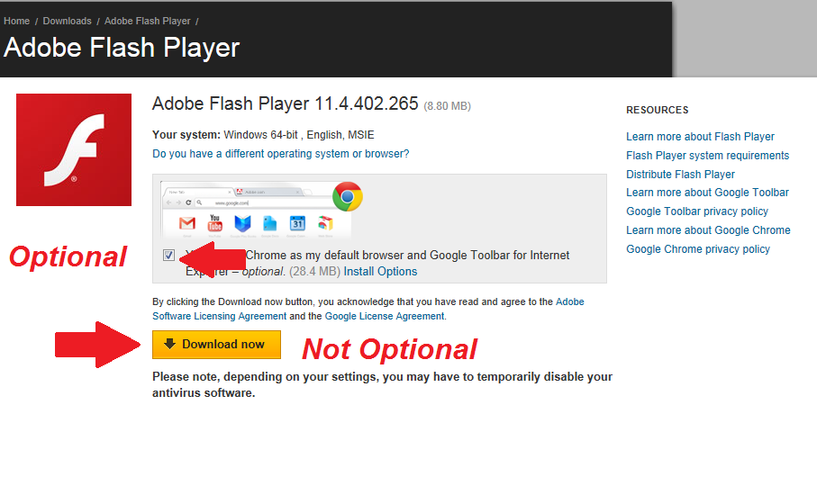Open the Google License Agreement link

(x=385, y=316)
